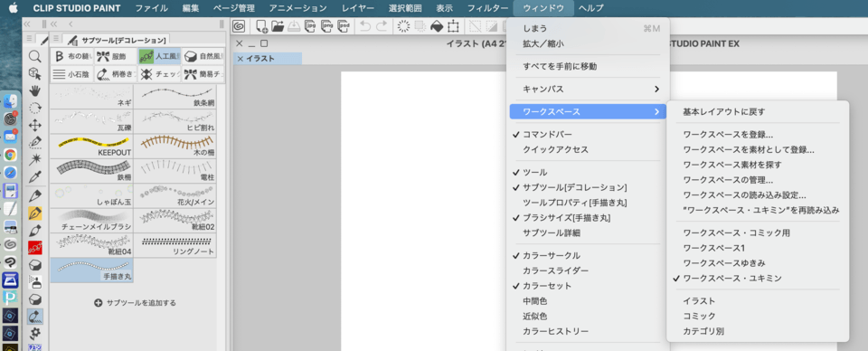Select the Rotate view tool
Viewport: 868px width, 351px height.
point(35,108)
